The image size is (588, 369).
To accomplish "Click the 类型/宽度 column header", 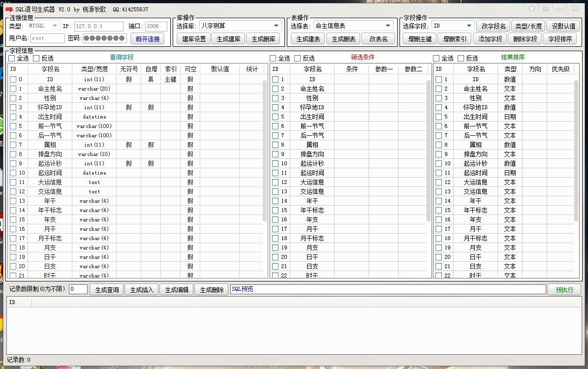I will (94, 69).
